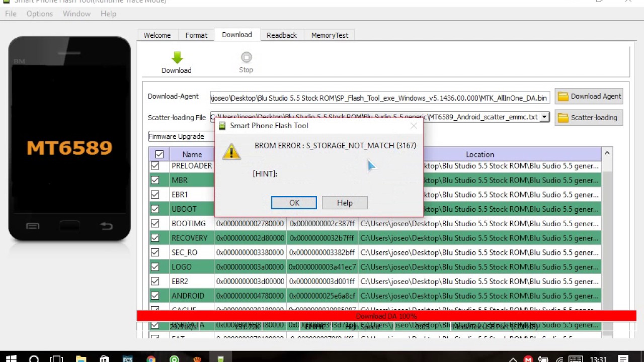Uncheck the SEC_RO partition checkbox

coord(155,252)
